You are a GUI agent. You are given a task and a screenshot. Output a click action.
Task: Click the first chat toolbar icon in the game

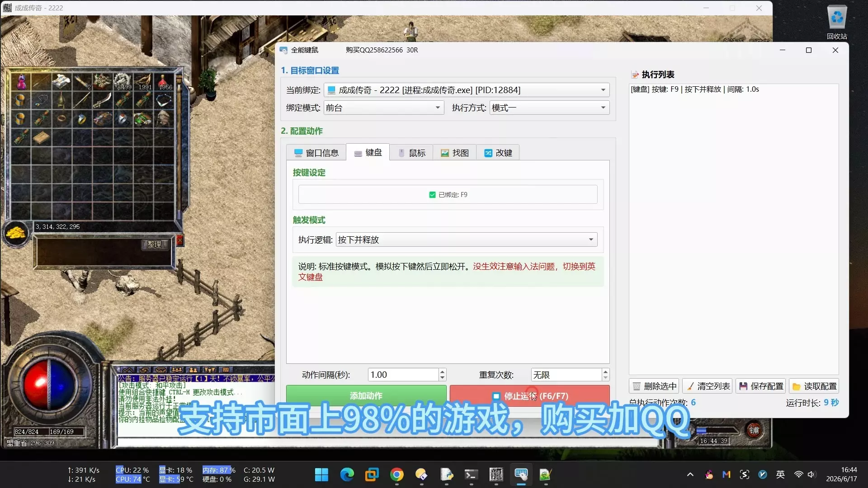127,370
